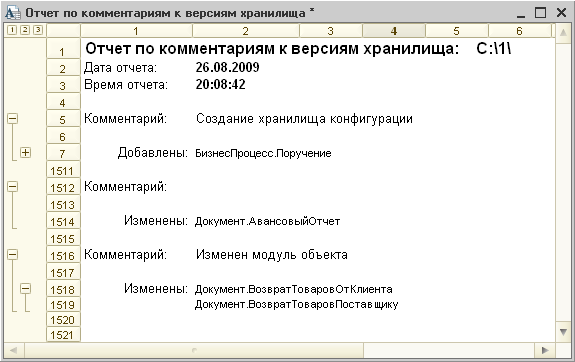Select row header 1513
This screenshot has width=575, height=362.
(x=63, y=204)
